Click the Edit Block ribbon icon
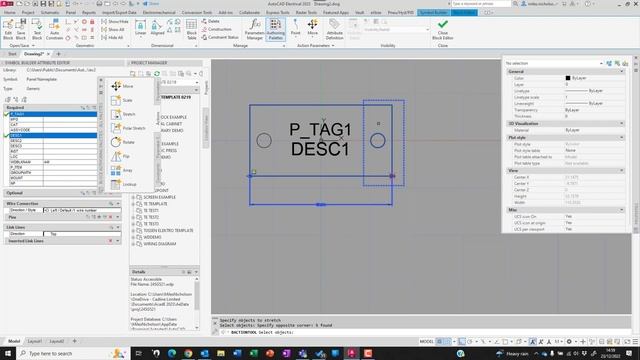Screen dimensions: 640x360 pos(8,29)
